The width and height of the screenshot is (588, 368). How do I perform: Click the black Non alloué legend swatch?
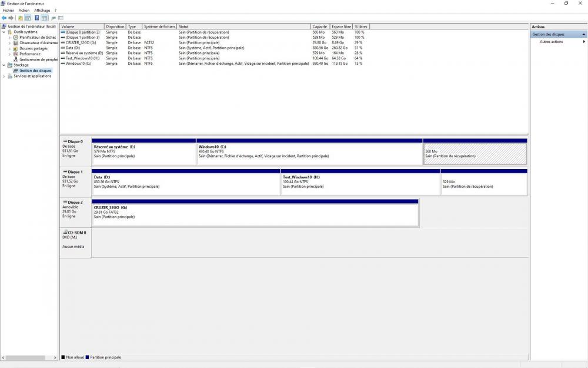(x=63, y=357)
